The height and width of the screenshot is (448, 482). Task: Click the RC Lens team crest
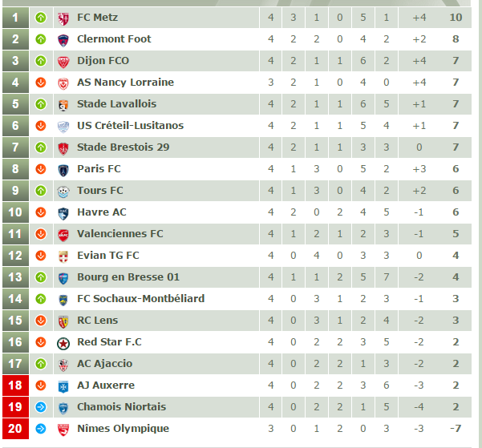coord(63,321)
